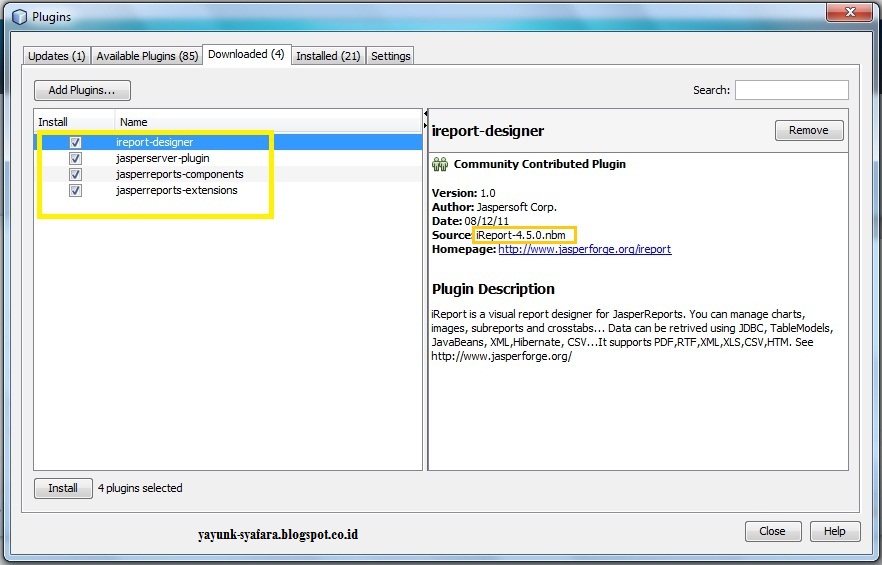Select the Downloaded (4) tab
Image resolution: width=882 pixels, height=565 pixels.
[x=246, y=55]
